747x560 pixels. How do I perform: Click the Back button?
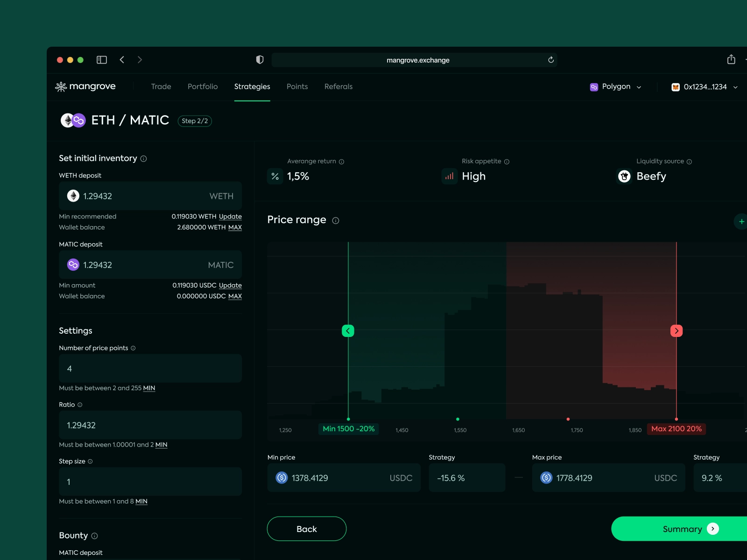(307, 529)
